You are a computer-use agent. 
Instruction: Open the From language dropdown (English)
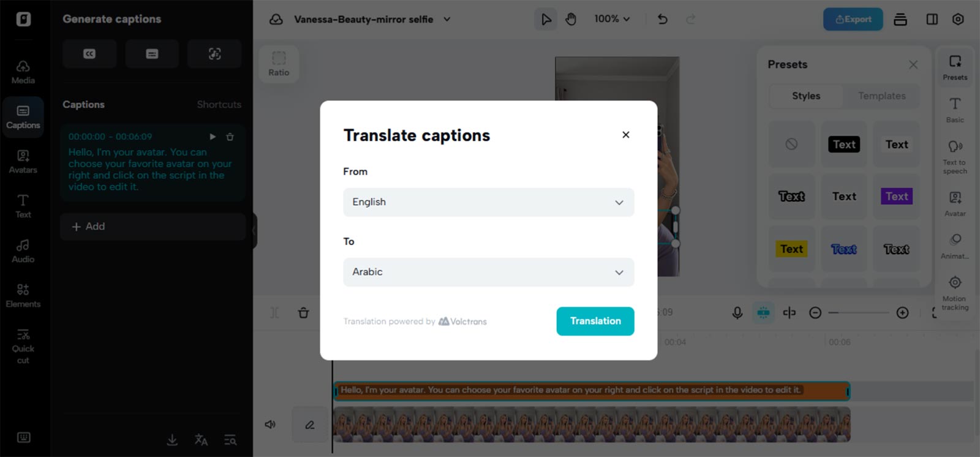click(x=488, y=202)
